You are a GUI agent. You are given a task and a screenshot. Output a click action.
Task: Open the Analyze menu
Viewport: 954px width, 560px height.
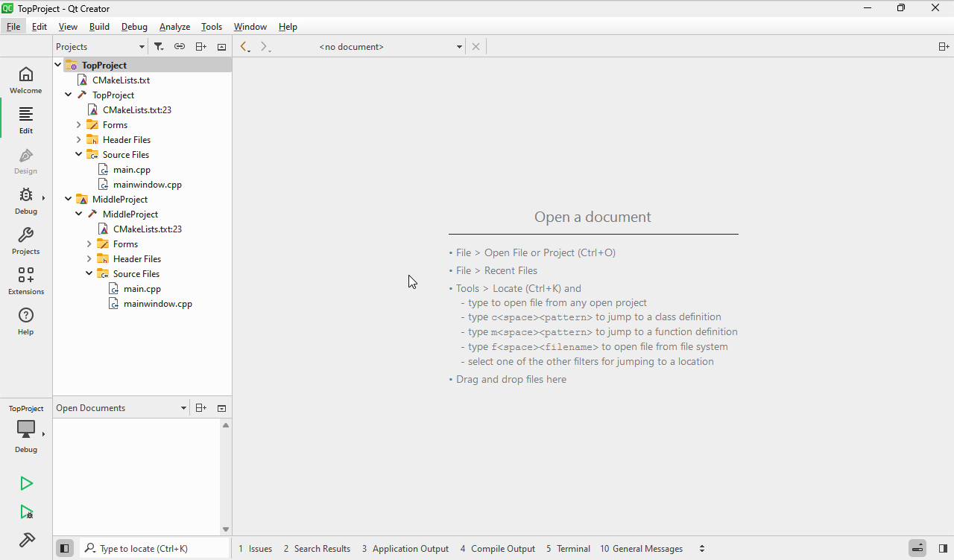click(174, 27)
